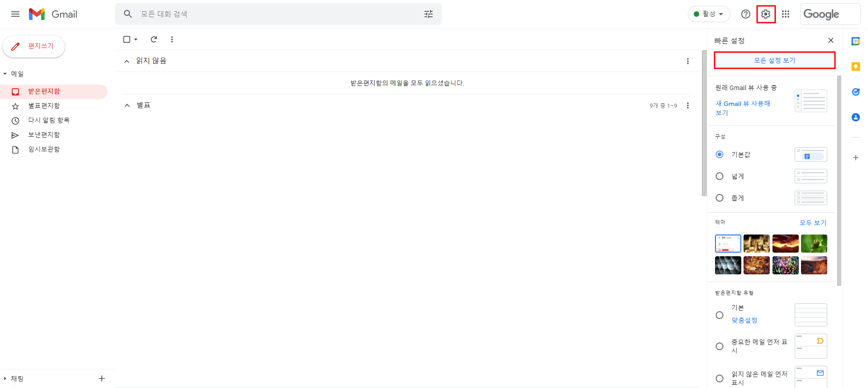Click the search magnifier icon
The width and height of the screenshot is (868, 388).
[128, 14]
